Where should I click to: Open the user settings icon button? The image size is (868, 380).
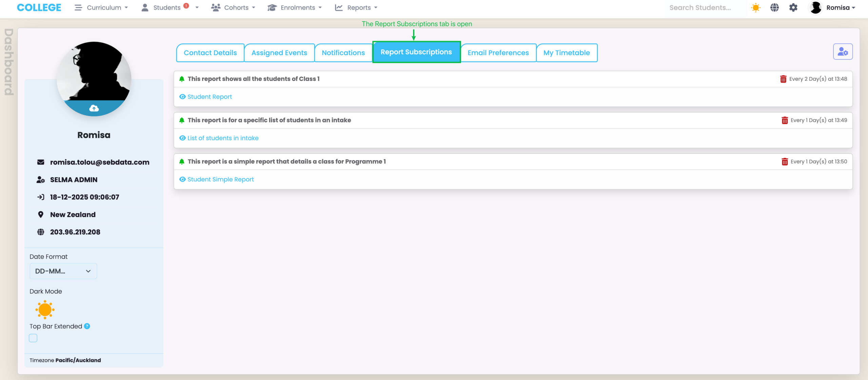(x=843, y=52)
